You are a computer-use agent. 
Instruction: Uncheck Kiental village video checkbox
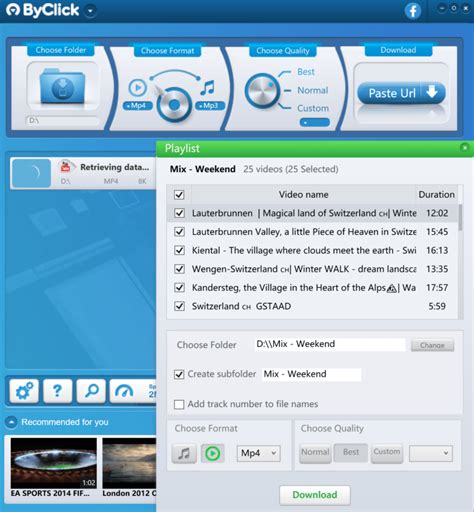pos(179,250)
